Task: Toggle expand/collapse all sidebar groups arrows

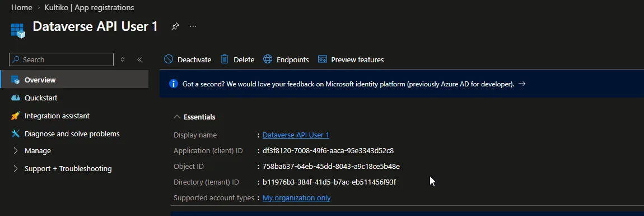Action: tap(123, 59)
